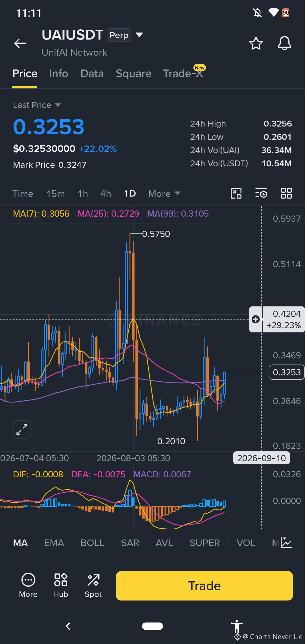Viewport: 305px width, 644px height.
Task: Tap the Android home pill
Action: [152, 626]
